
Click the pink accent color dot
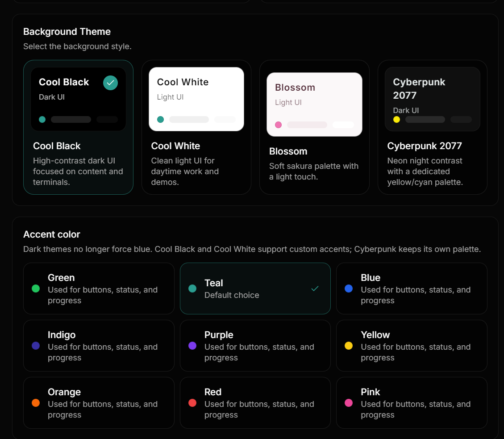(x=349, y=403)
